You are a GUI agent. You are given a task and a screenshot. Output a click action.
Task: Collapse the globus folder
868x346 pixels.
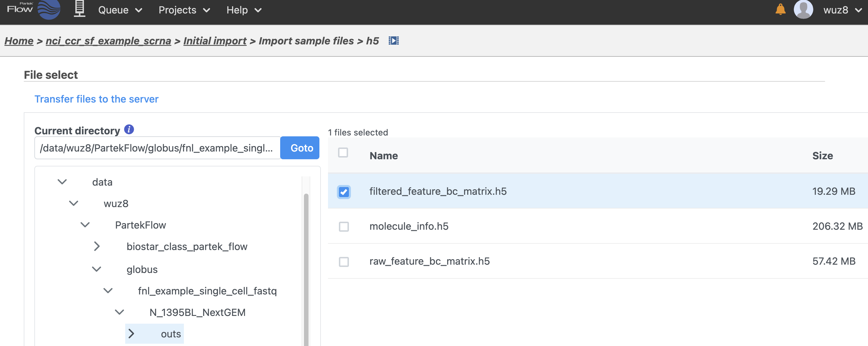tap(97, 269)
